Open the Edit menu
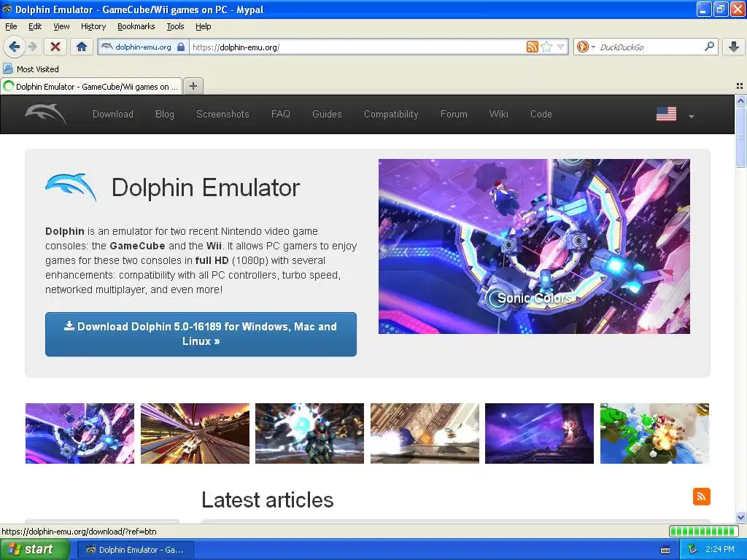The height and width of the screenshot is (560, 747). tap(35, 26)
